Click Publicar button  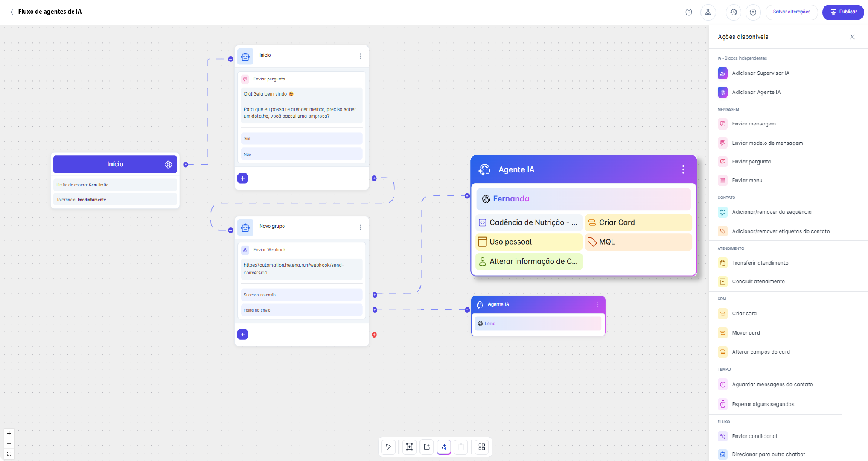(x=843, y=12)
